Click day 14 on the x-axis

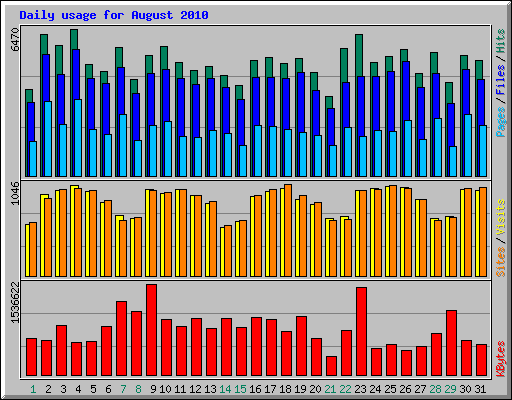[225, 389]
